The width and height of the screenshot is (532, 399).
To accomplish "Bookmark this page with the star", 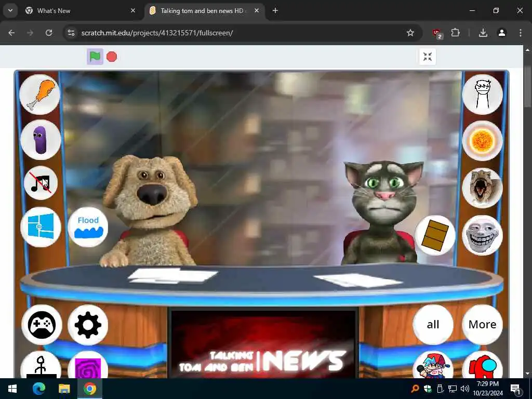I will tap(410, 33).
